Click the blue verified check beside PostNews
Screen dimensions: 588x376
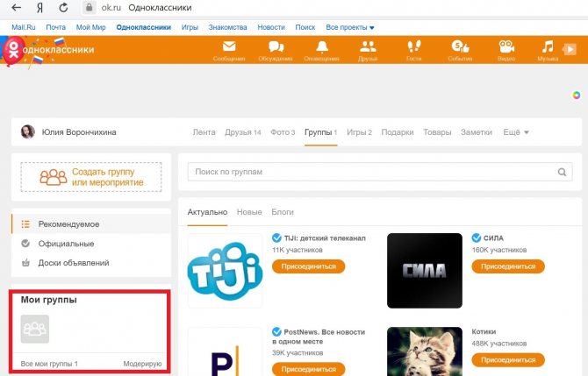(276, 332)
